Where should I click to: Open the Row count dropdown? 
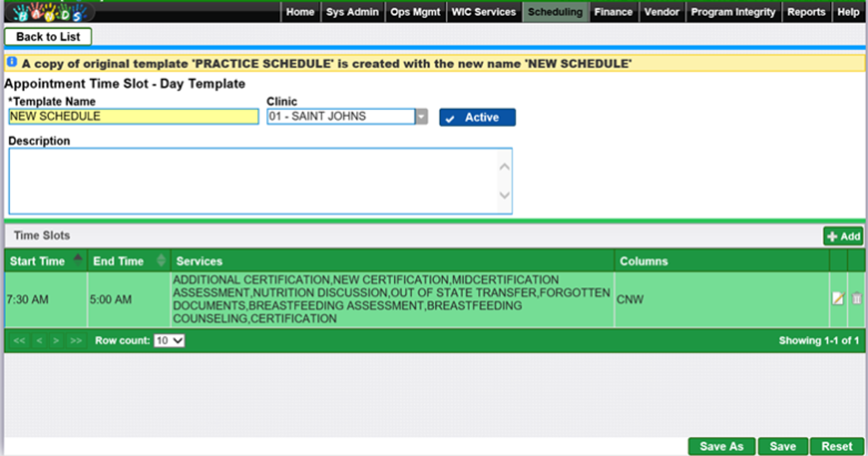coord(169,340)
